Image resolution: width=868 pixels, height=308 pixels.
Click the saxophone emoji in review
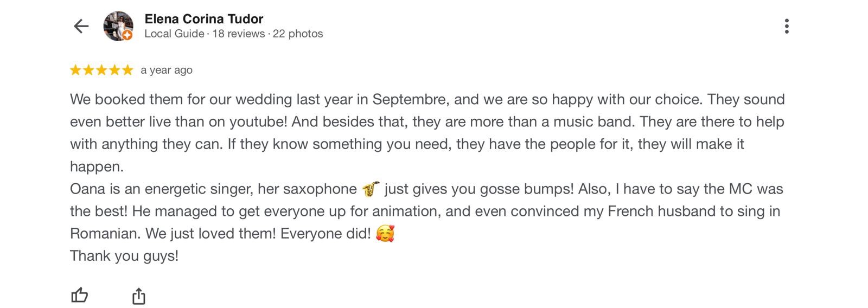tap(371, 189)
